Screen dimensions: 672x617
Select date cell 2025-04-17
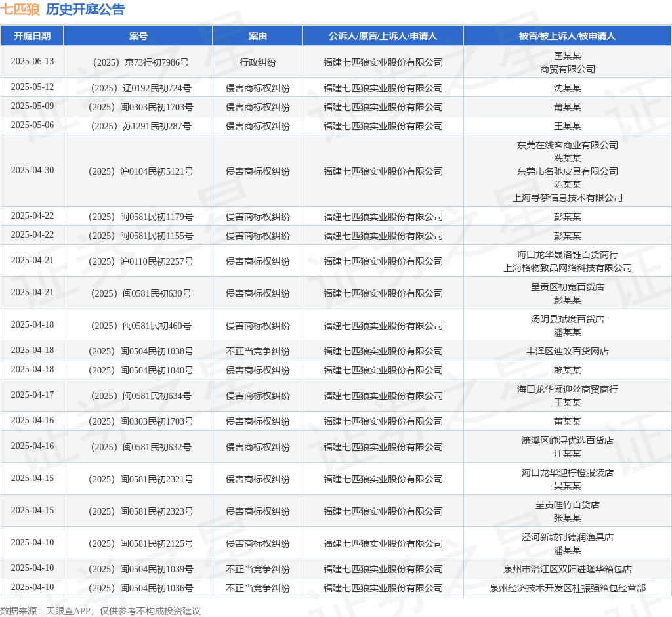click(32, 395)
